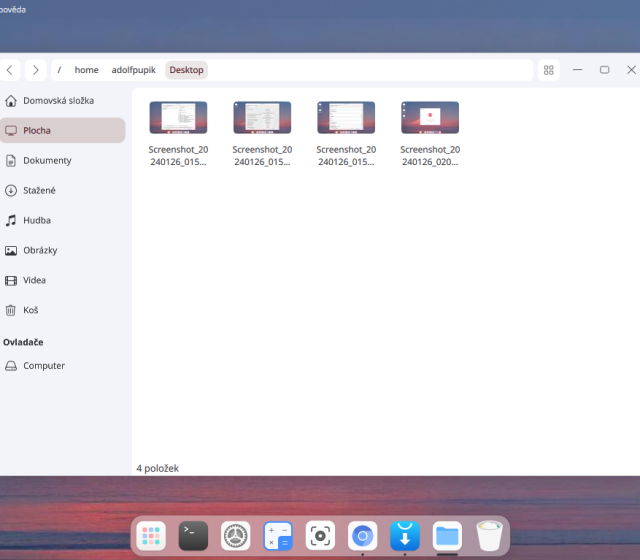
Task: Click the 'home' breadcrumb segment
Action: (87, 70)
